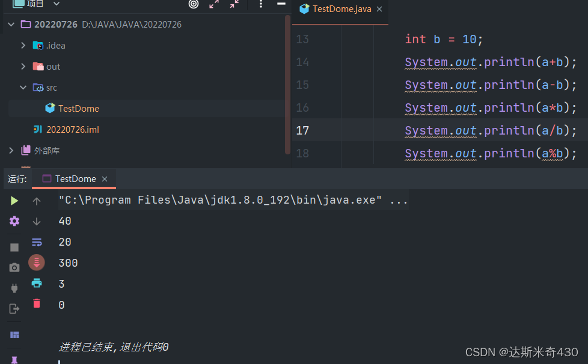
Task: Click line number 17 in the gutter
Action: coord(302,130)
